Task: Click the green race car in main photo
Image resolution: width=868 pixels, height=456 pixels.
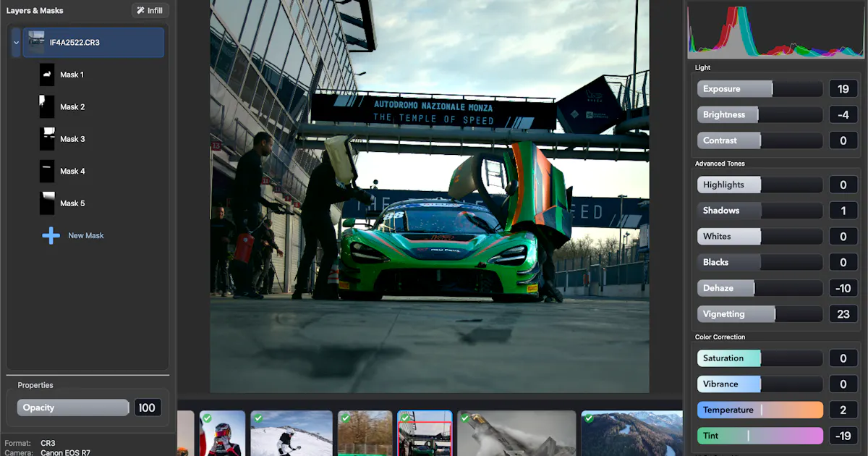Action: coord(441,250)
